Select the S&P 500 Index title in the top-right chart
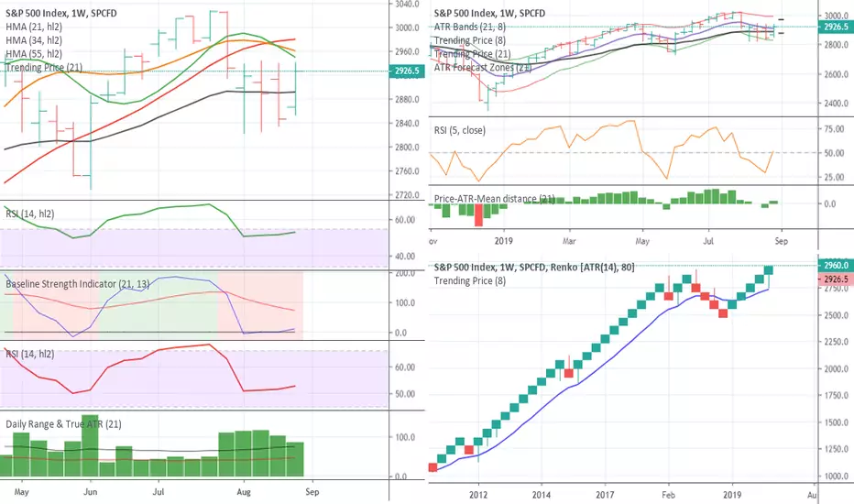Viewport: 854px width, 504px height. [489, 13]
